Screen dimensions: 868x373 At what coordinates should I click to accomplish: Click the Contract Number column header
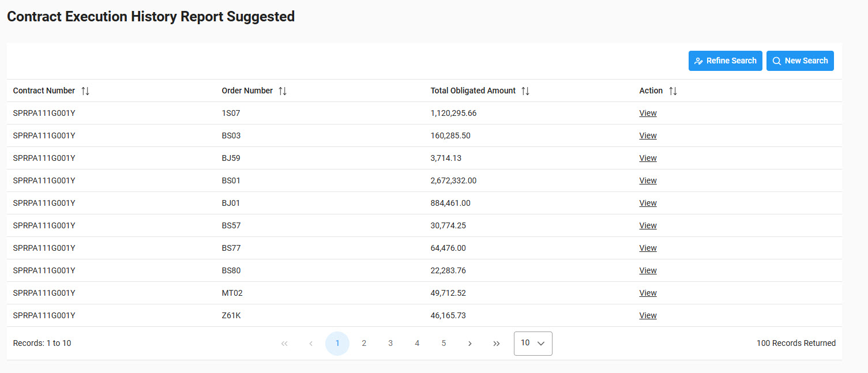pyautogui.click(x=44, y=91)
